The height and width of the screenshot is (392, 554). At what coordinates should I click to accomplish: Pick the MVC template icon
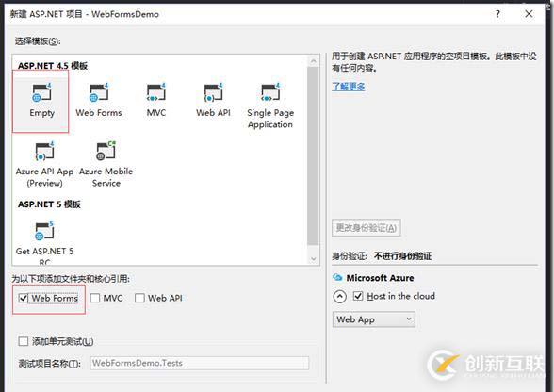tap(155, 92)
